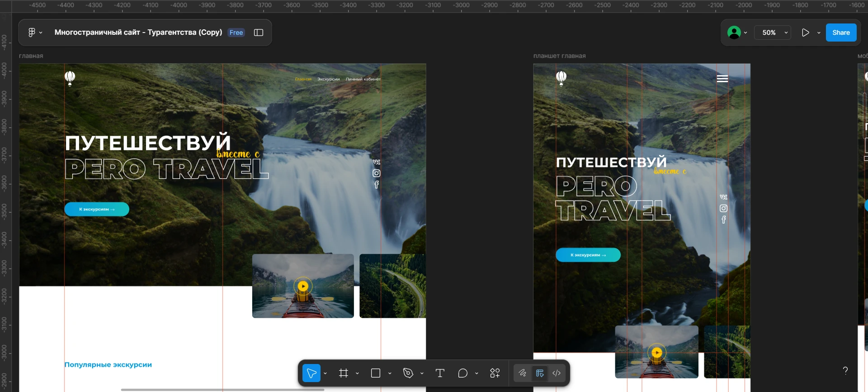This screenshot has height=392, width=868.
Task: Open the 50% zoom dropdown
Action: coord(773,33)
